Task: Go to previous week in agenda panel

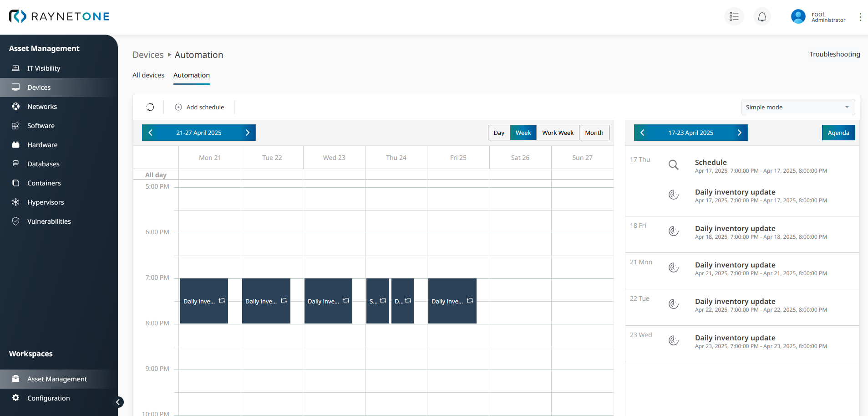Action: (x=642, y=133)
